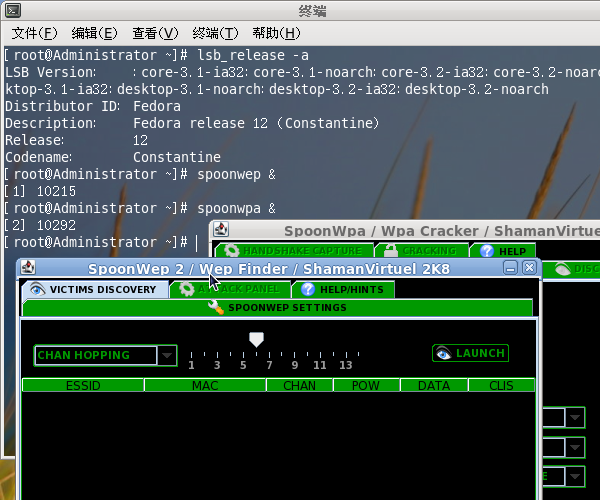Switch to the Attack Panel tab

(x=230, y=289)
